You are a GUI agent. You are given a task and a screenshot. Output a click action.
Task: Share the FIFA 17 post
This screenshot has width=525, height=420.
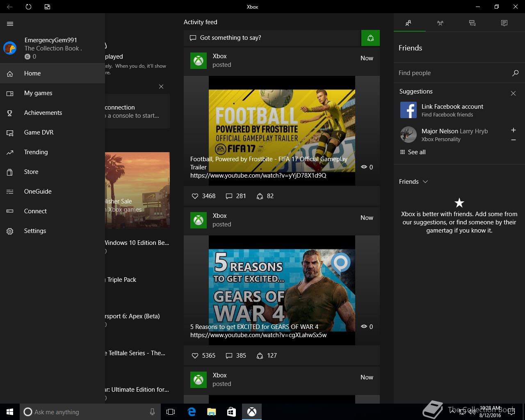(265, 196)
